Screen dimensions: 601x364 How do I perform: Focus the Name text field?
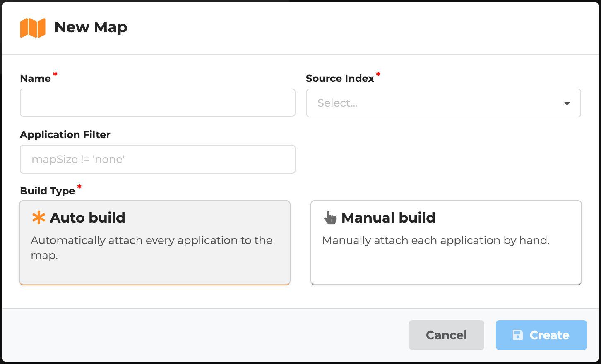(x=157, y=103)
